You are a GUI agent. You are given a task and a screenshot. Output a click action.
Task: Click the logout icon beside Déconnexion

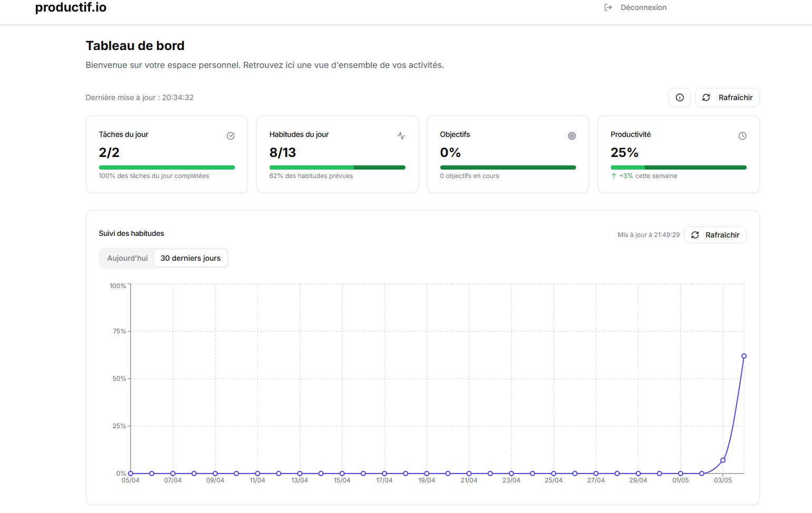(x=608, y=7)
